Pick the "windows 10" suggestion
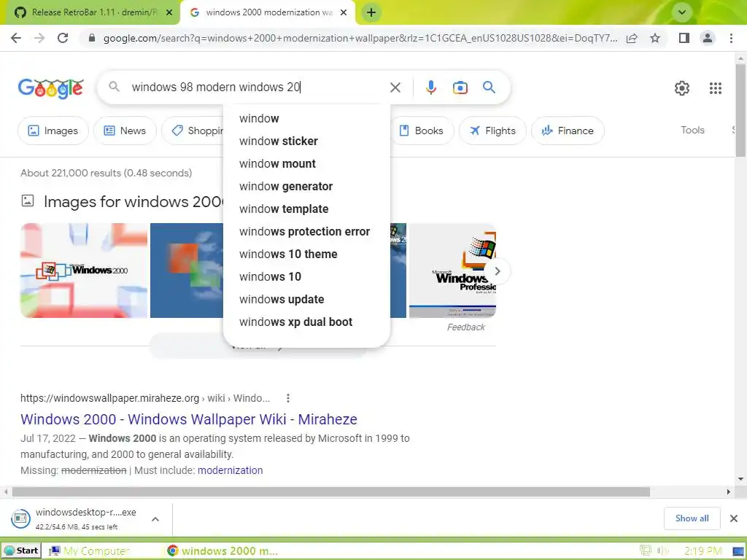 306,276
